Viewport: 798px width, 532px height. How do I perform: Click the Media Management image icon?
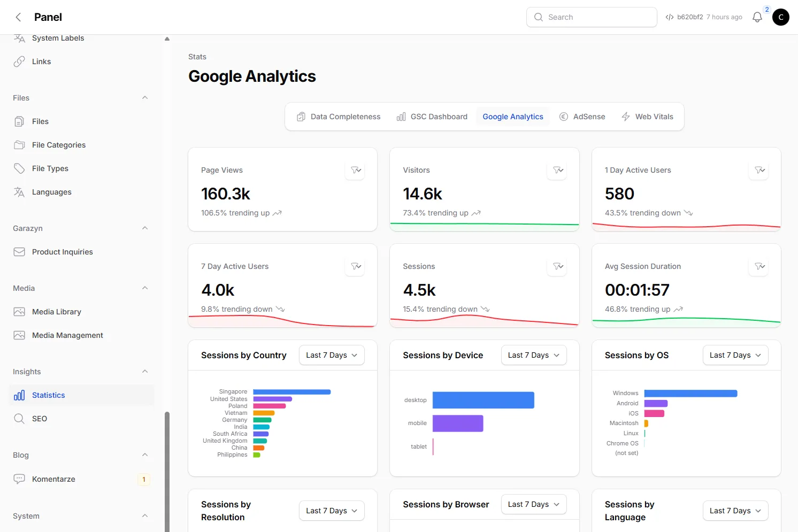tap(19, 335)
